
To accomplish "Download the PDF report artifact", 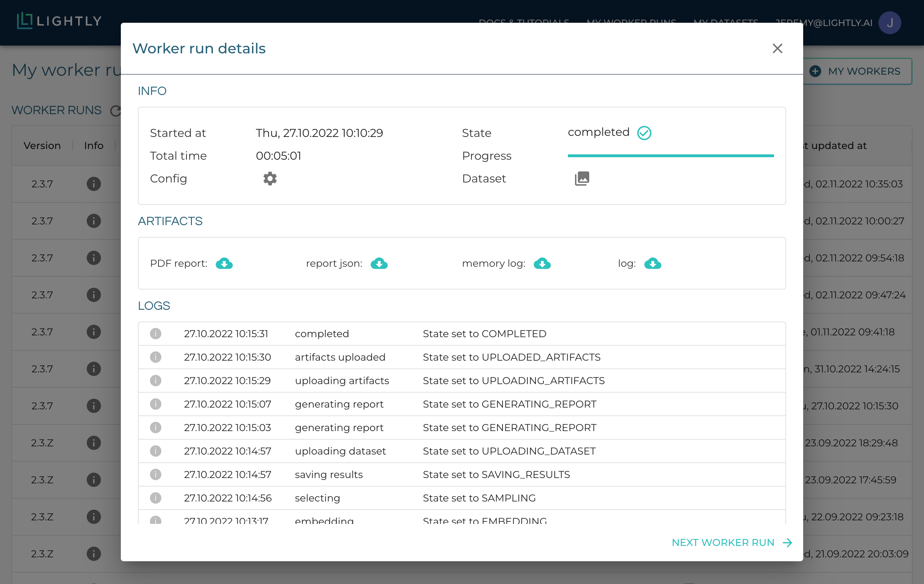I will [x=224, y=264].
